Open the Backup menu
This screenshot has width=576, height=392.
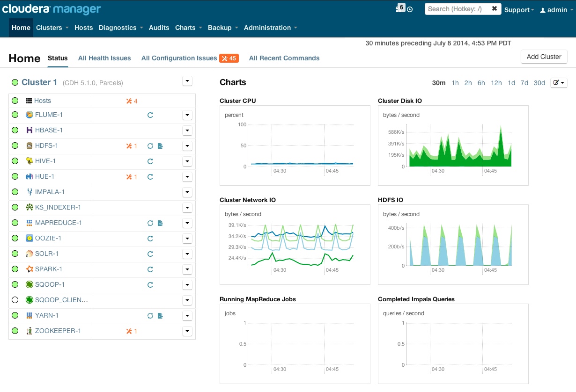(x=223, y=28)
